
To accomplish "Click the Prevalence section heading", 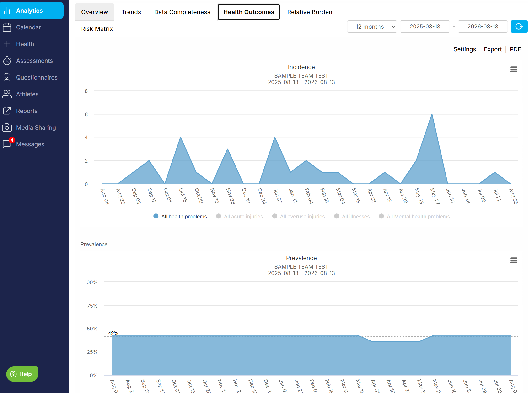I will click(x=94, y=244).
